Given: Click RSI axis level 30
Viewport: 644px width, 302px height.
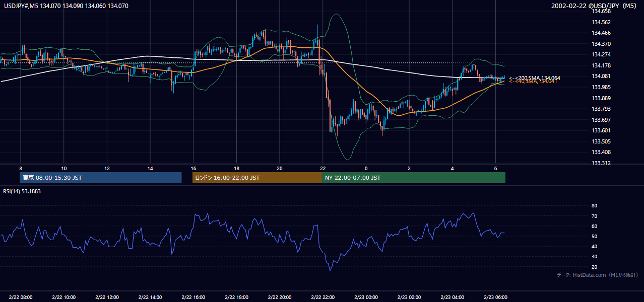Looking at the screenshot, I should click(594, 257).
